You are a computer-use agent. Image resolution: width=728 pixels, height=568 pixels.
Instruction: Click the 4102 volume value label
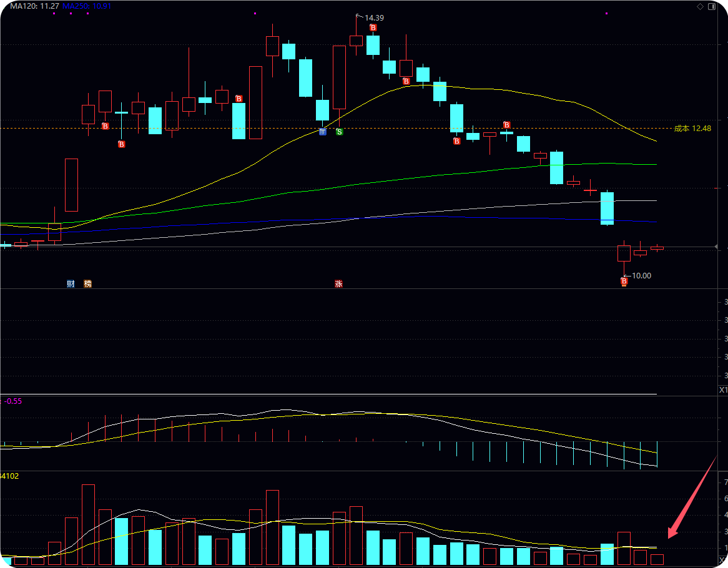[10, 476]
